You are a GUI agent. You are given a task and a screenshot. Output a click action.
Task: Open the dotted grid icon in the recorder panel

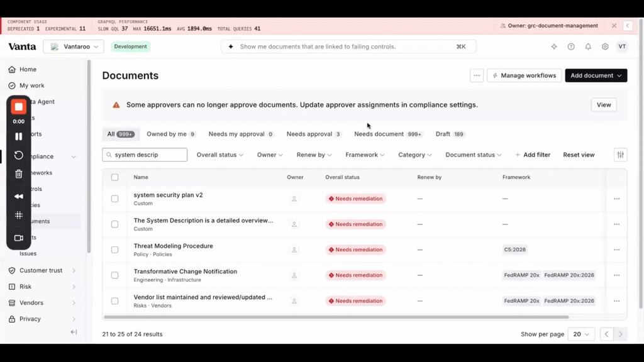tap(18, 215)
